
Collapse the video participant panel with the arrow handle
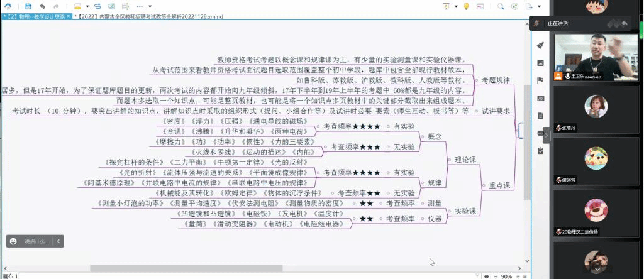click(547, 135)
